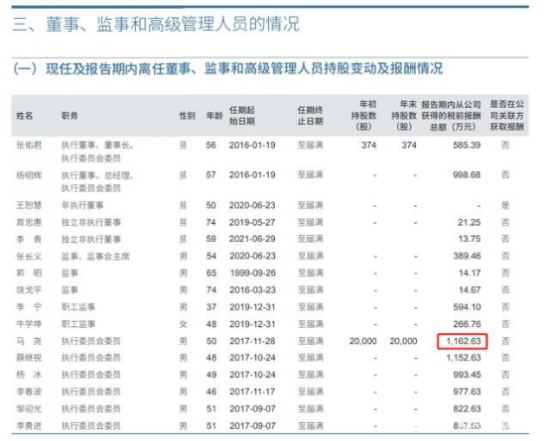Click the compensation value 21.25
550x441 pixels.
tap(469, 222)
